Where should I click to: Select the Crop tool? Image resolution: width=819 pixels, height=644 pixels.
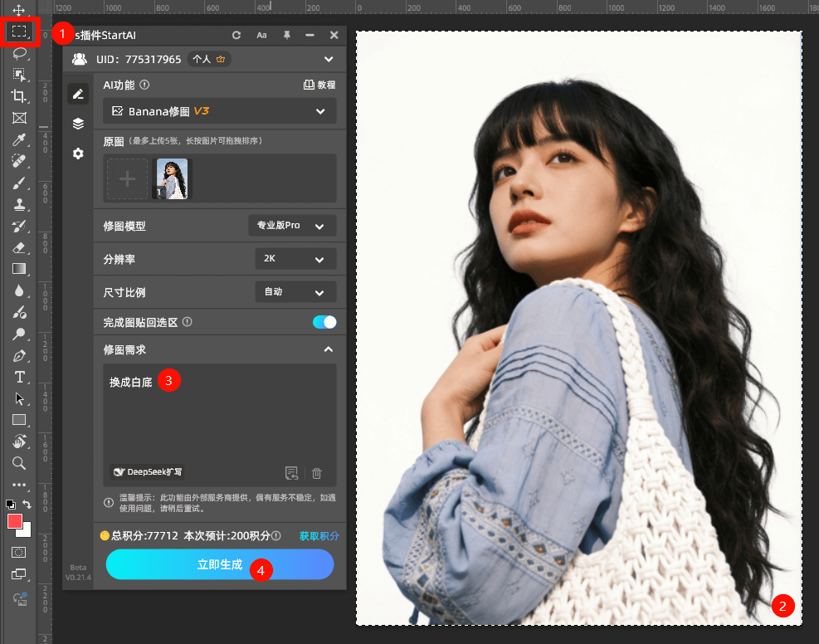point(18,96)
